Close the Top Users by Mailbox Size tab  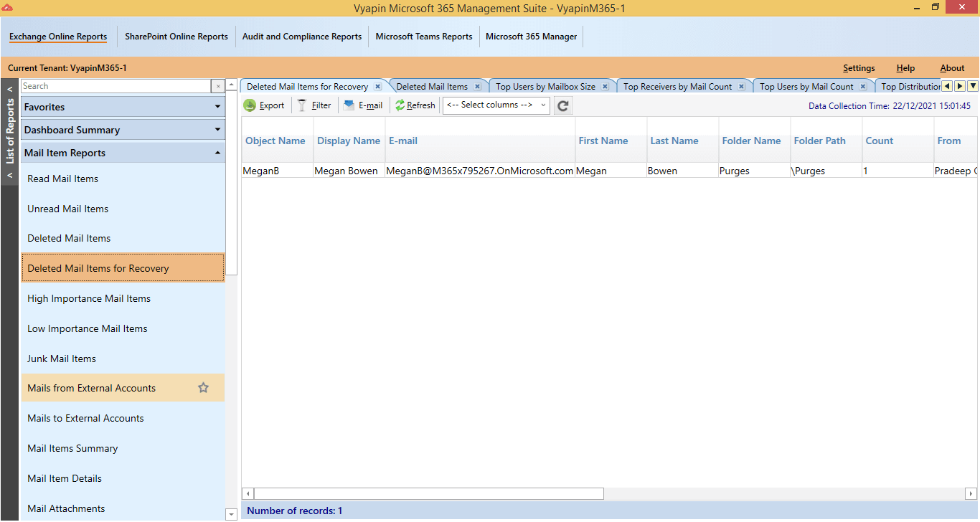(605, 87)
